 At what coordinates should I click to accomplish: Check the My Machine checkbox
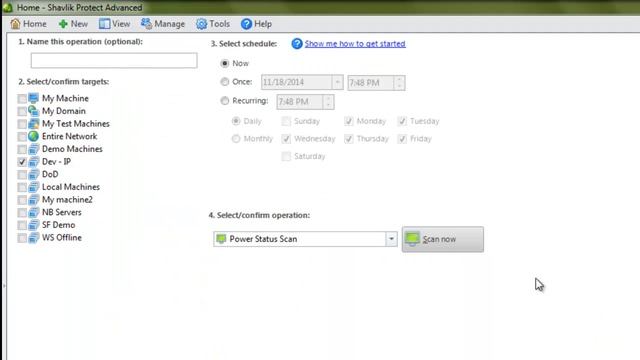click(x=22, y=99)
